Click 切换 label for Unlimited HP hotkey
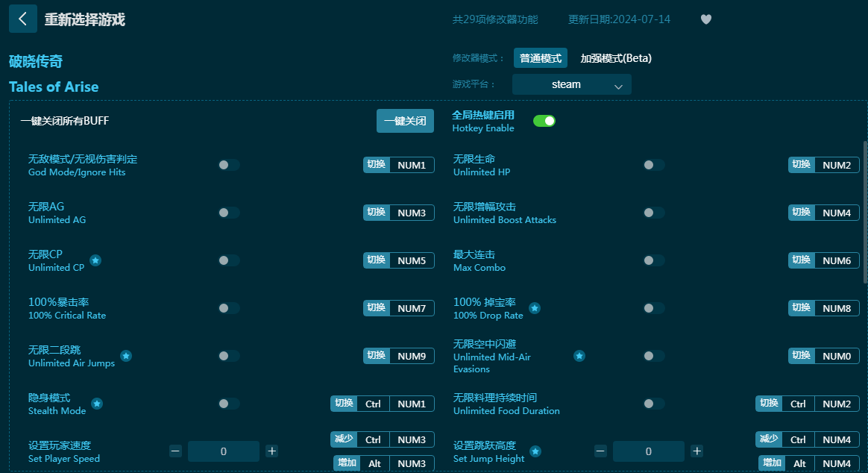The height and width of the screenshot is (473, 868). click(802, 165)
